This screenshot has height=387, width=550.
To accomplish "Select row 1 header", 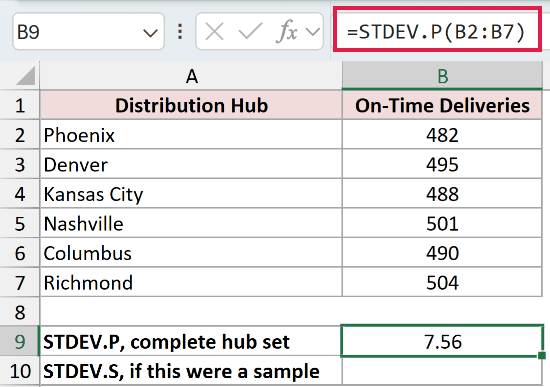I will (20, 105).
